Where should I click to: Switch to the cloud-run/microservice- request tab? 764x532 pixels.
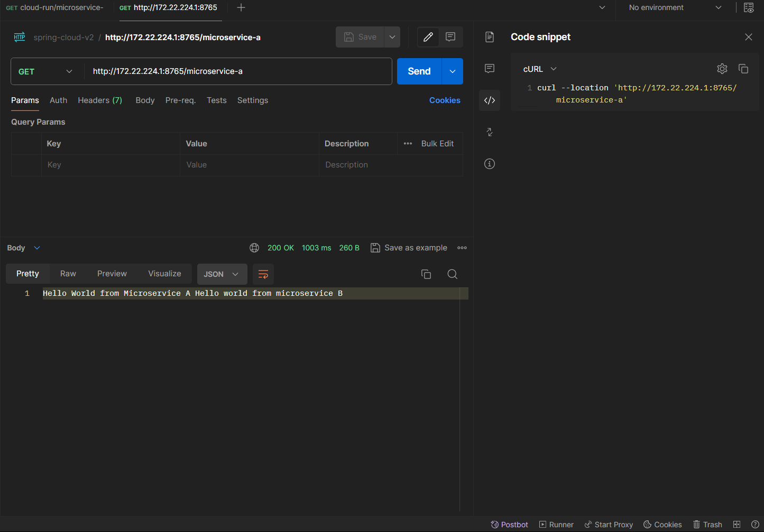click(x=55, y=7)
